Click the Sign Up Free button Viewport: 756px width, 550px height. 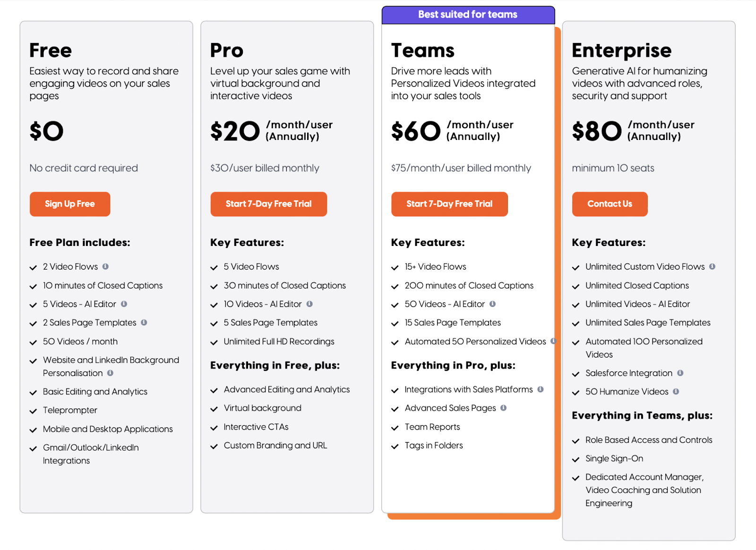70,204
